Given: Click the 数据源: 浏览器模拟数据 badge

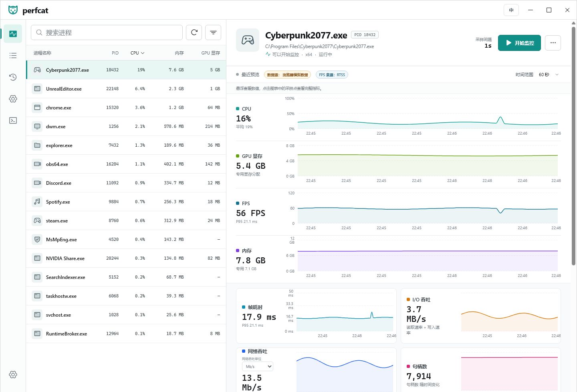Looking at the screenshot, I should [x=288, y=75].
